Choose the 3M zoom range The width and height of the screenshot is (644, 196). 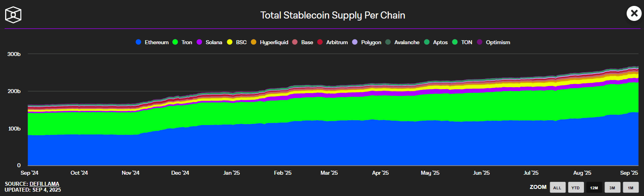(612, 188)
